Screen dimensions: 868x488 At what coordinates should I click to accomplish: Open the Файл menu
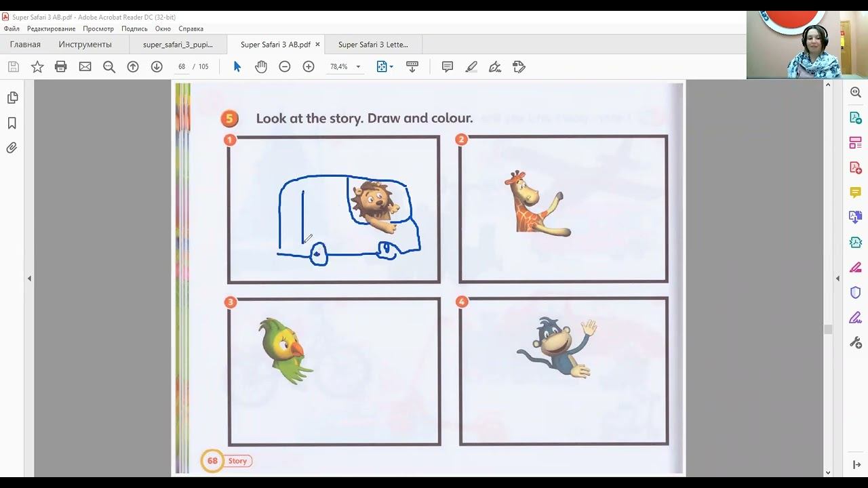[x=12, y=28]
